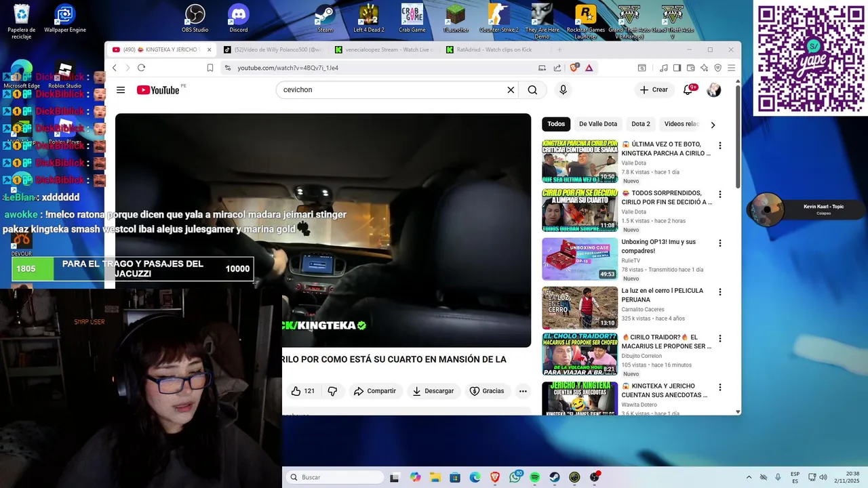The width and height of the screenshot is (868, 488).
Task: Open Brave Leo AI sparkle icon
Action: tap(705, 68)
